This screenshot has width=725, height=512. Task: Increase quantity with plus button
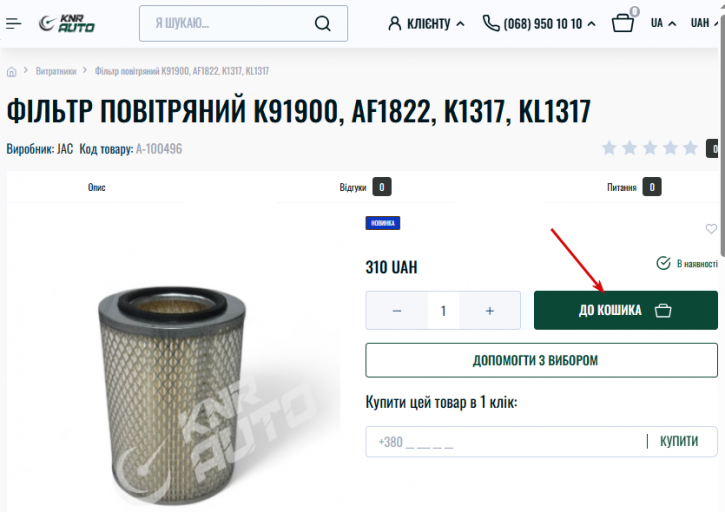coord(490,310)
